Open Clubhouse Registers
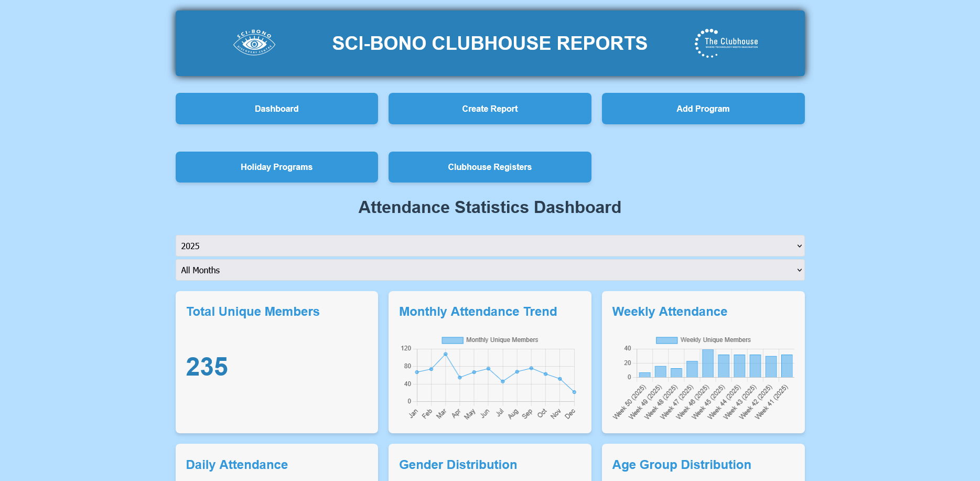 [489, 167]
